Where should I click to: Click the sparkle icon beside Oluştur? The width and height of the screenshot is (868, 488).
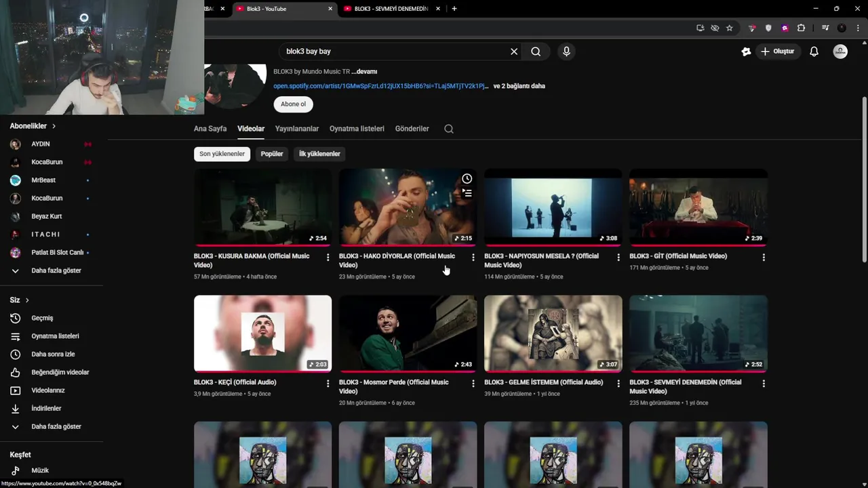pos(746,52)
